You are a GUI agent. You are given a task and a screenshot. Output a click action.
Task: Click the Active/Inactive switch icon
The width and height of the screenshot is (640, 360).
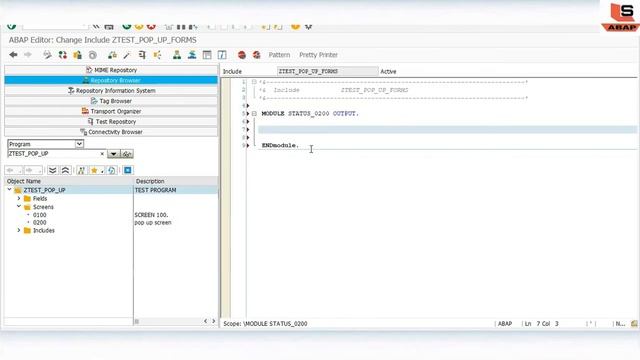coord(62,55)
